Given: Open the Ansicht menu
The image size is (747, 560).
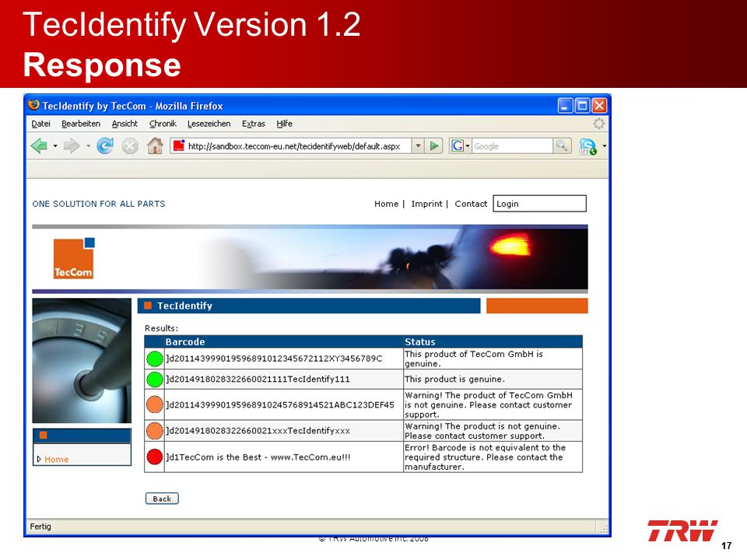Looking at the screenshot, I should 124,124.
